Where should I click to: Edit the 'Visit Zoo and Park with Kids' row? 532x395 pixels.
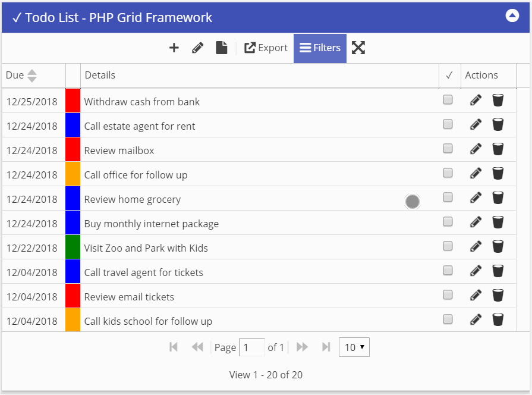[x=476, y=247]
